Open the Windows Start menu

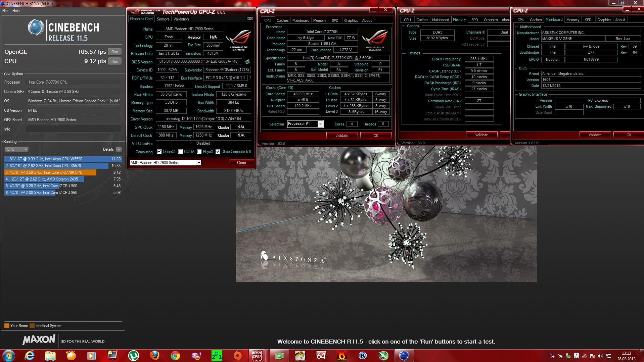(9, 355)
